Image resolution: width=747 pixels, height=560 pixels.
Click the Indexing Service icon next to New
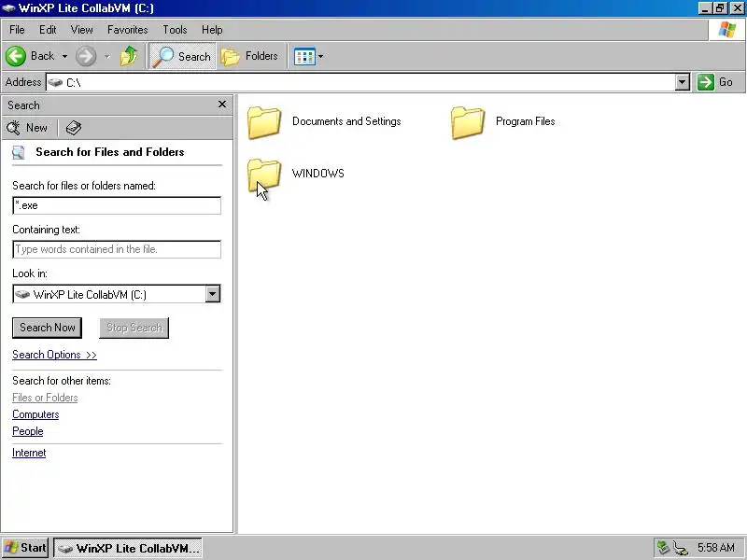74,128
